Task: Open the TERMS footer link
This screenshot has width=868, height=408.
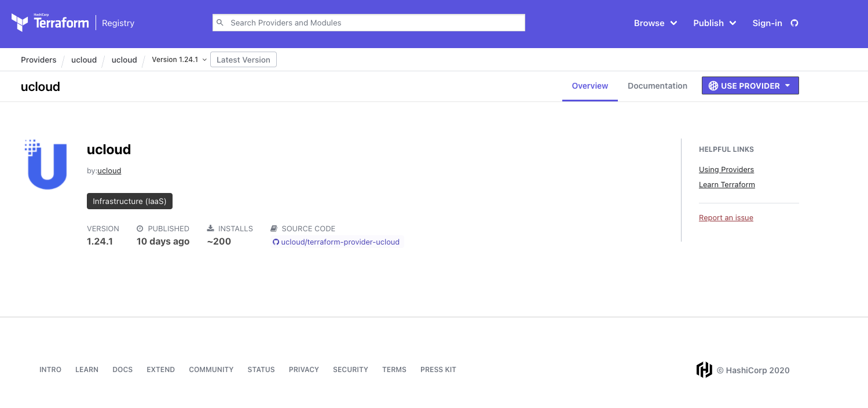Action: (x=394, y=370)
